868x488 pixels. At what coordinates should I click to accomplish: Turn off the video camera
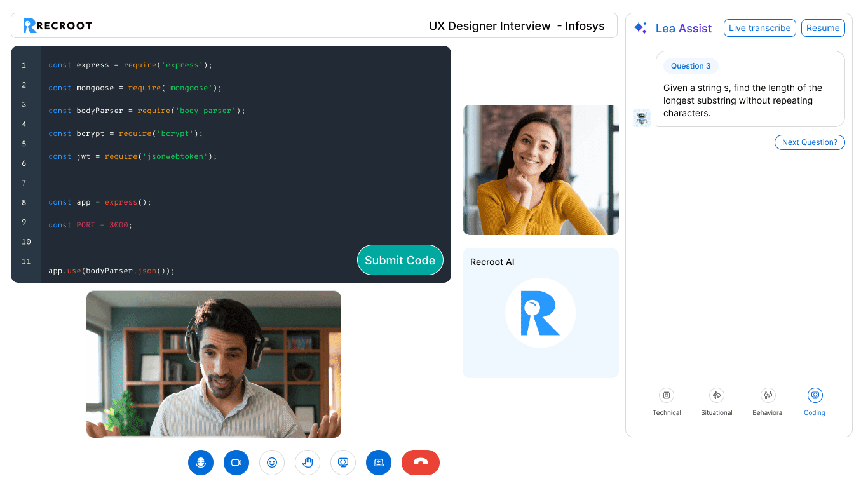[236, 463]
